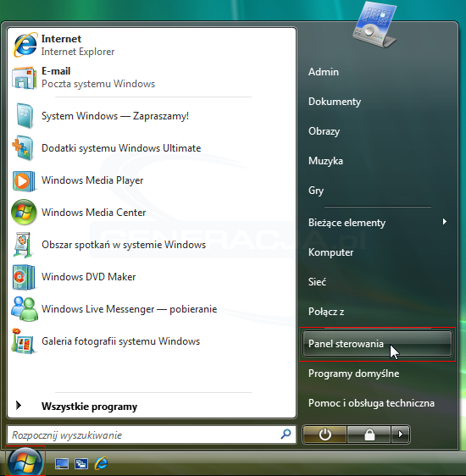Open Galeria fotografii systemu Windows icon
This screenshot has width=466, height=476.
click(x=24, y=341)
